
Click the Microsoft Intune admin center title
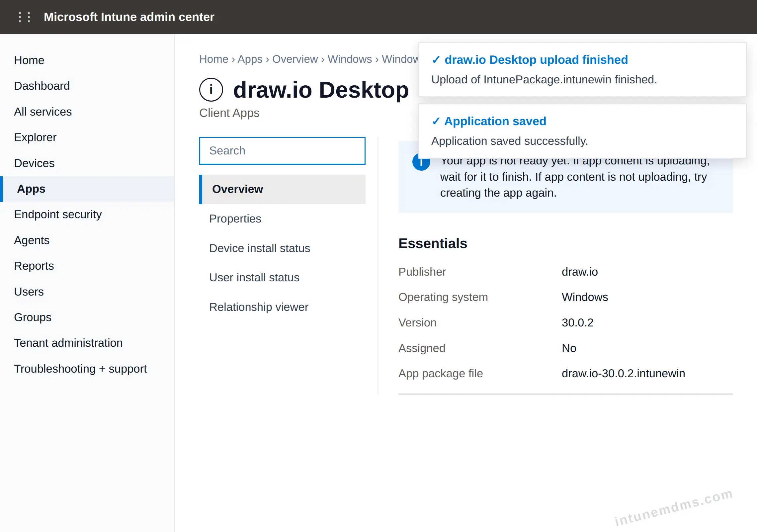pyautogui.click(x=129, y=17)
